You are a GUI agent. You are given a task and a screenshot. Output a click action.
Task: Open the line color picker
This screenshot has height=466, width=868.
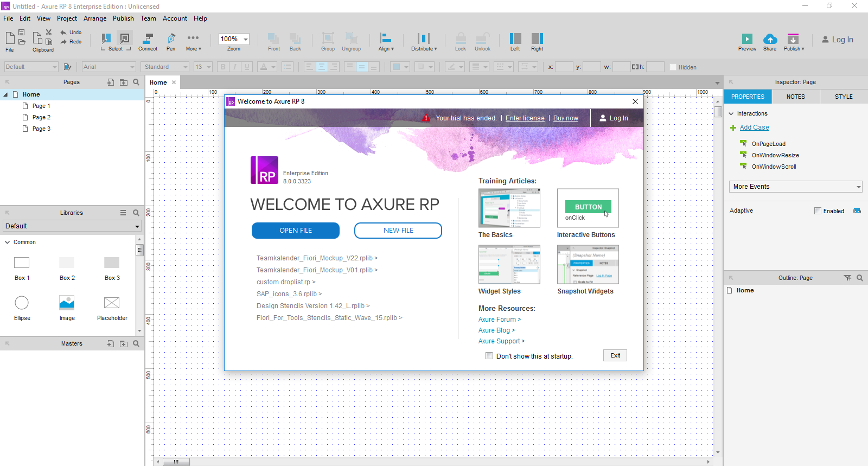click(x=455, y=67)
